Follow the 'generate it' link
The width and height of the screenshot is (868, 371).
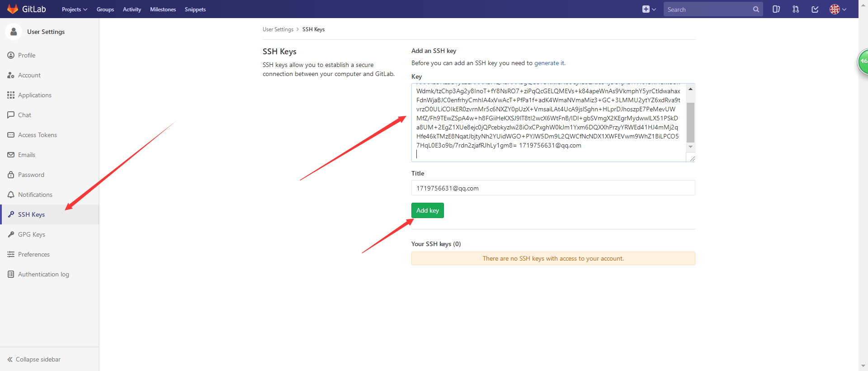549,63
